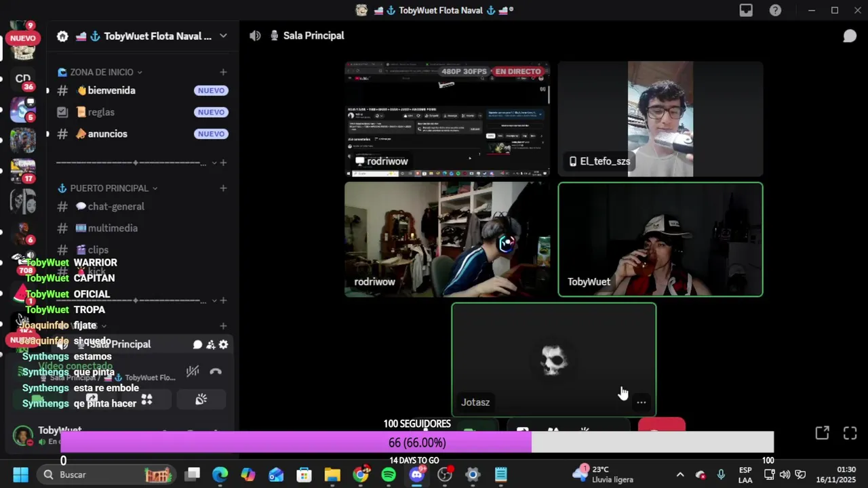Open Notepad from the taskbar
The width and height of the screenshot is (868, 488).
click(501, 474)
